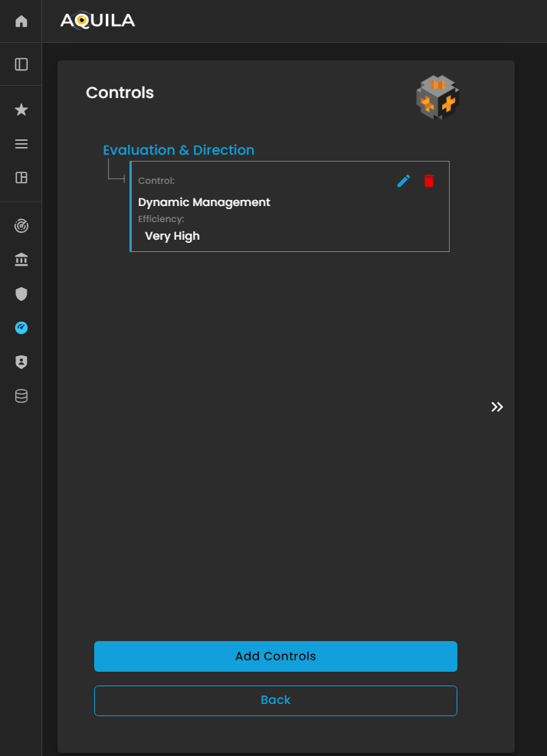Expand the side panel with double chevron

tap(497, 407)
